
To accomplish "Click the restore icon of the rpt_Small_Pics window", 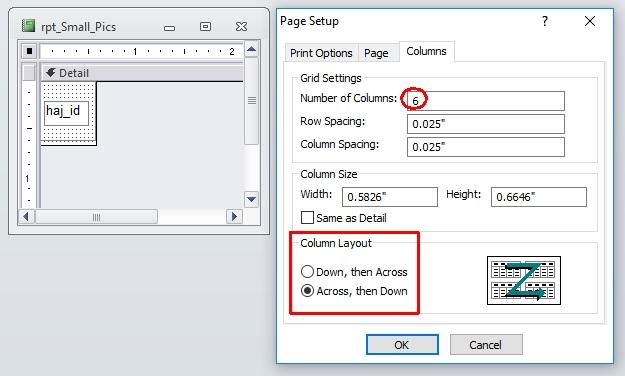I will click(205, 27).
